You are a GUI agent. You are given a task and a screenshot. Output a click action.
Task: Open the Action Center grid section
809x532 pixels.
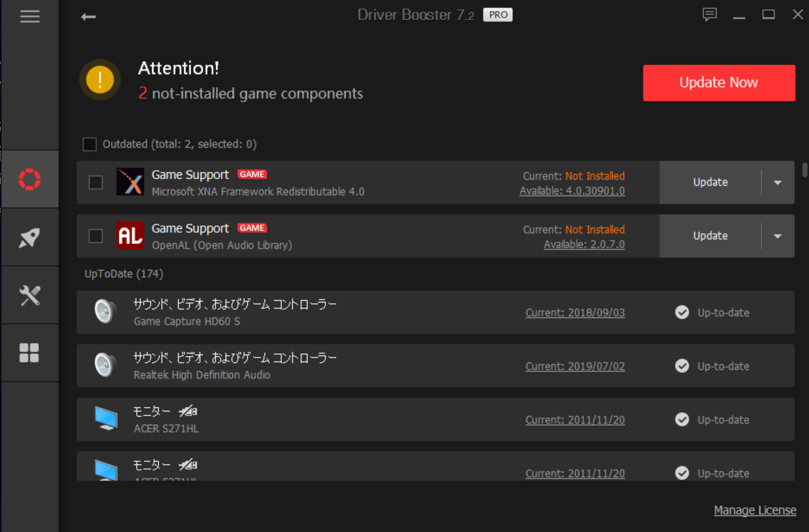click(x=29, y=353)
